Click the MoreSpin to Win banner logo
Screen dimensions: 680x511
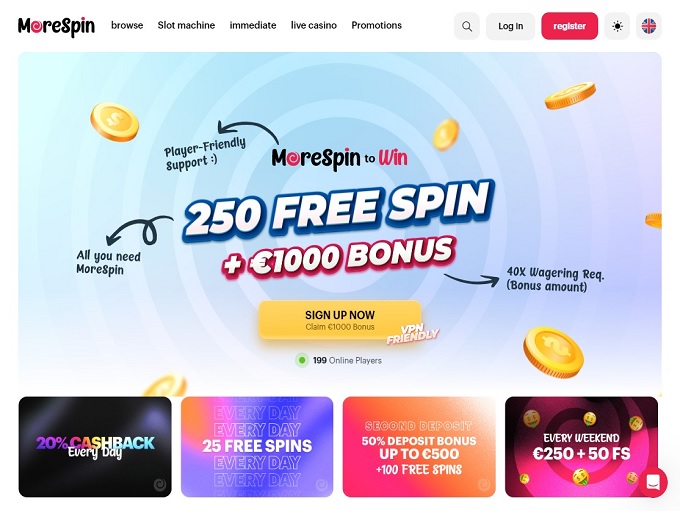click(340, 158)
